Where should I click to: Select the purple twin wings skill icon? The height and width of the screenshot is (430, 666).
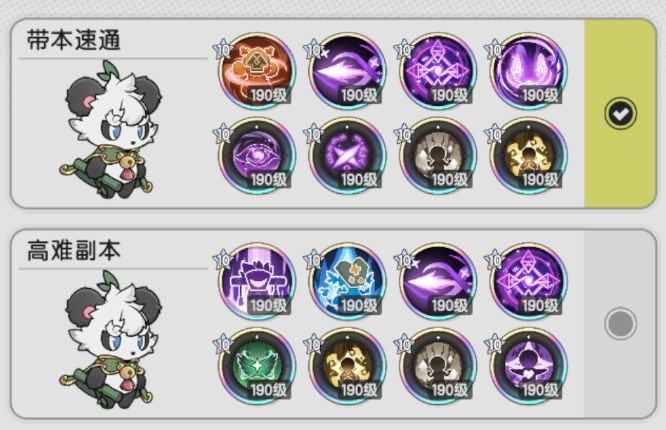click(528, 71)
